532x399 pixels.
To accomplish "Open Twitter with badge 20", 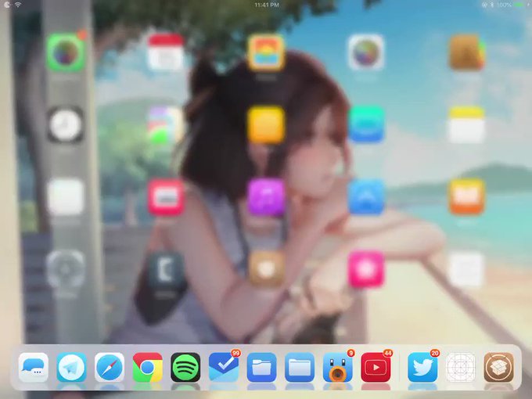I will 422,367.
